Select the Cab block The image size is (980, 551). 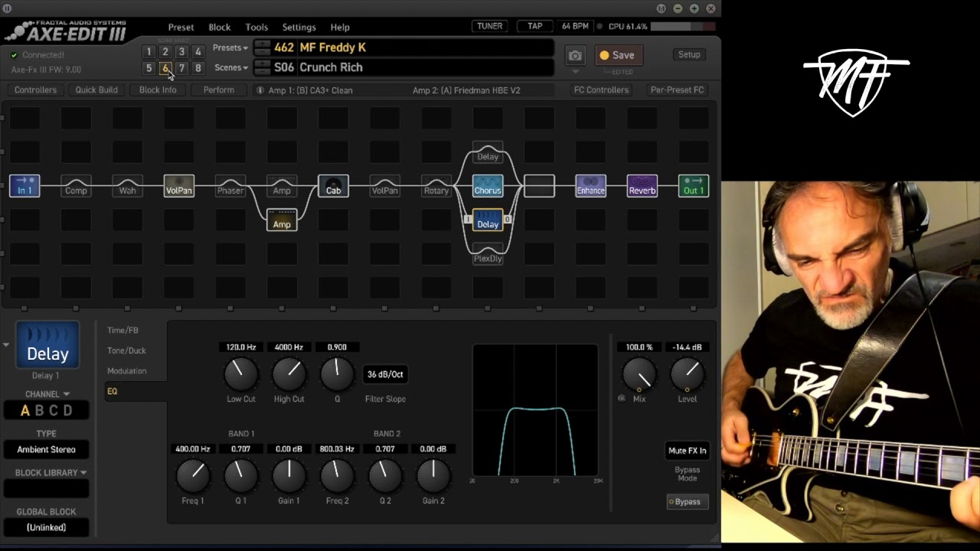click(333, 186)
